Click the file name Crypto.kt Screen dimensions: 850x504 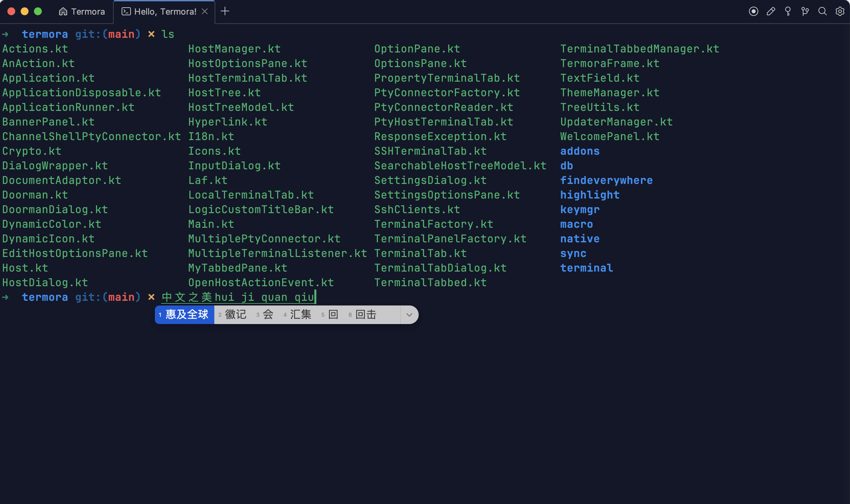[32, 151]
